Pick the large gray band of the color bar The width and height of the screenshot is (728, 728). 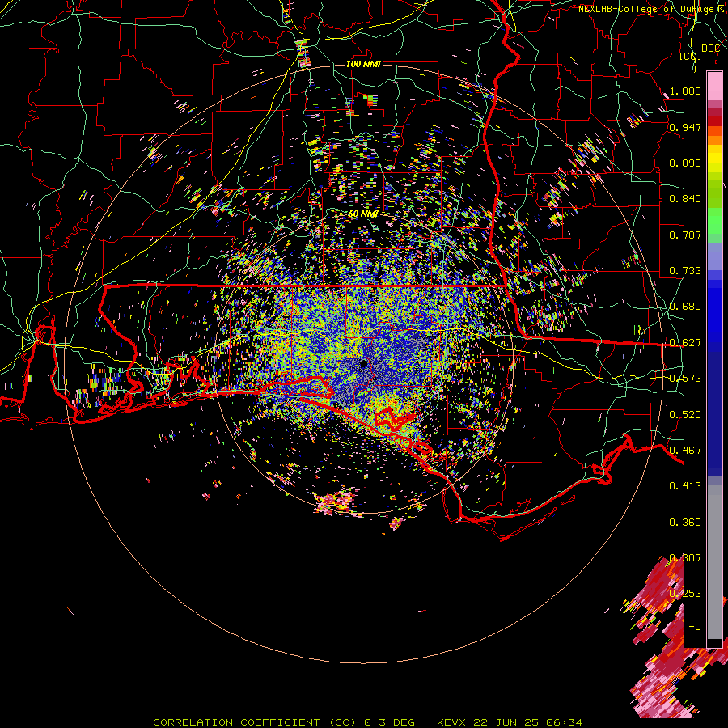[714, 562]
